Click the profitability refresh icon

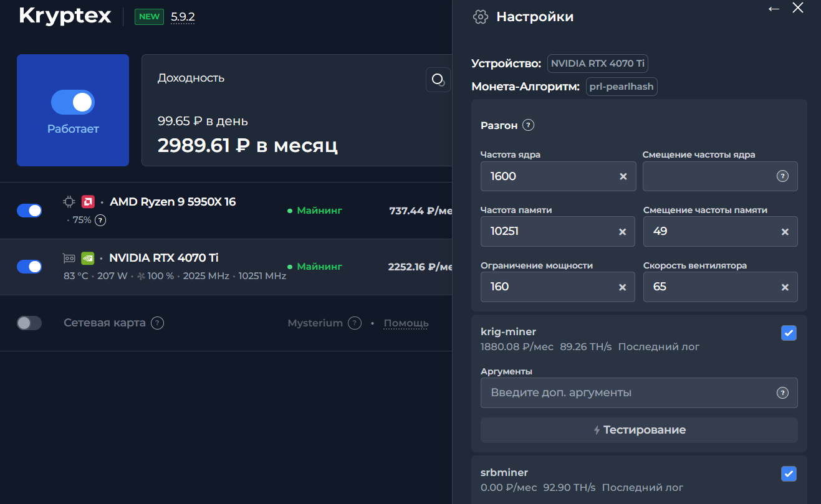[x=438, y=80]
